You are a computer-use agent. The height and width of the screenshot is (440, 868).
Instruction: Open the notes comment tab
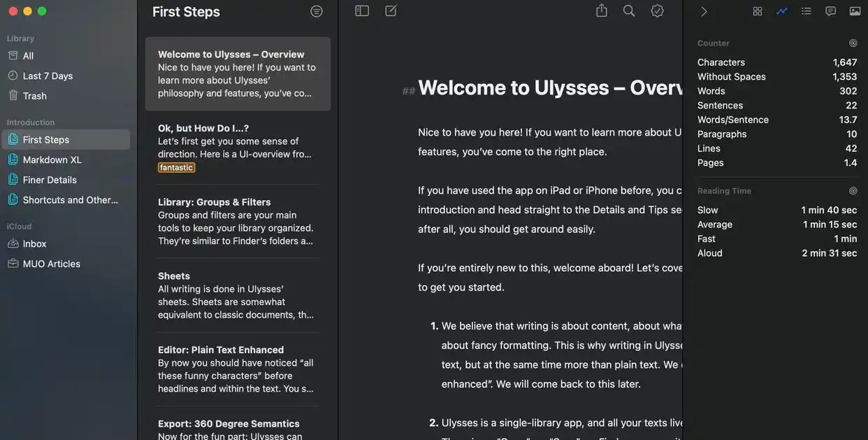831,11
